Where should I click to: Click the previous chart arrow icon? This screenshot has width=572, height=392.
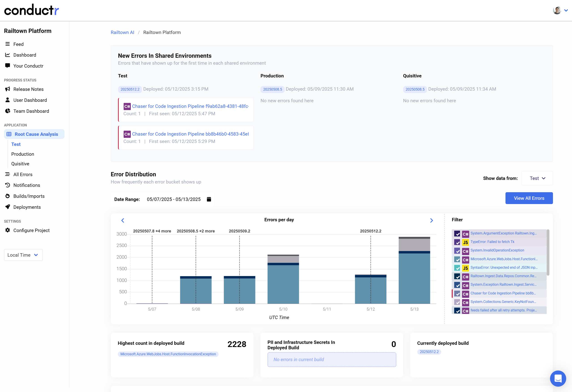(123, 220)
